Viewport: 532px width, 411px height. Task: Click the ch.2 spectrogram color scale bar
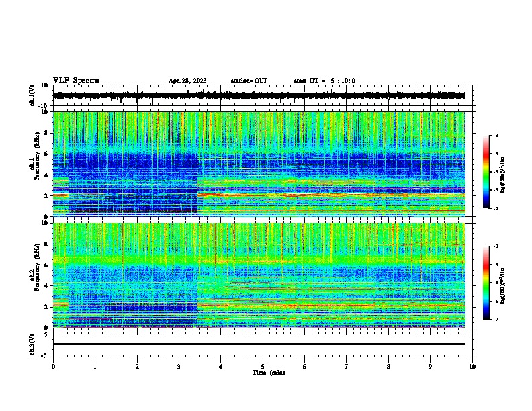pos(486,283)
